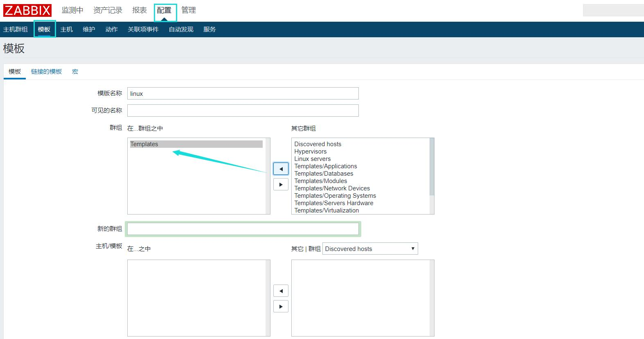Click the 新的群组 input field
Screen dimensions: 644x339
coord(243,229)
